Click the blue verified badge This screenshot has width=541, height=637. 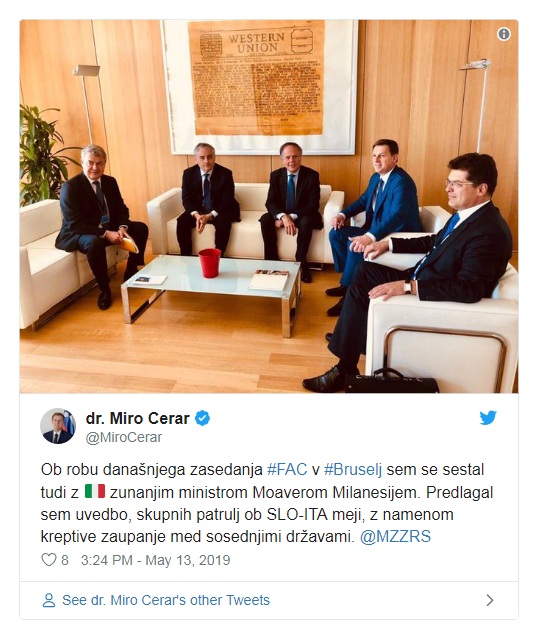(203, 418)
